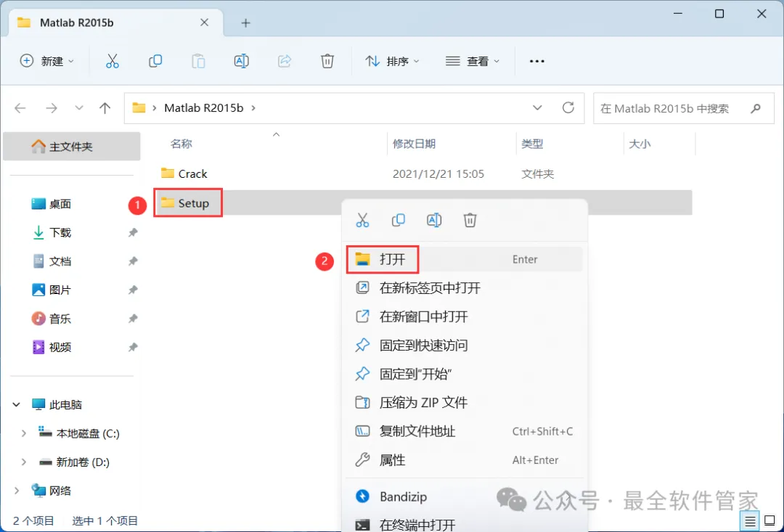
Task: Sort by the 大小 column header
Action: (x=640, y=144)
